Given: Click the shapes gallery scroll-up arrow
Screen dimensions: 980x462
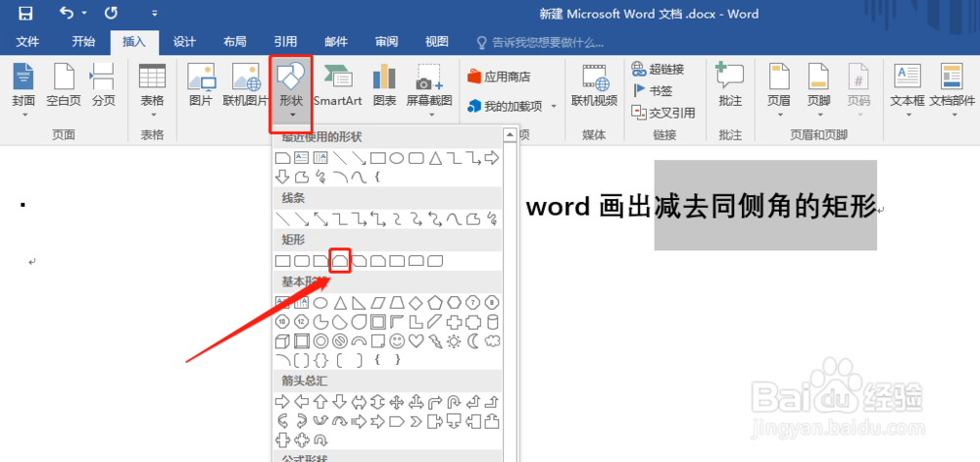Looking at the screenshot, I should click(510, 133).
